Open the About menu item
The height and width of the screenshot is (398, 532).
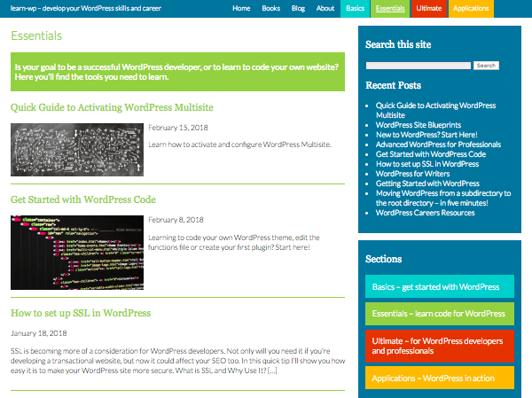pyautogui.click(x=325, y=8)
